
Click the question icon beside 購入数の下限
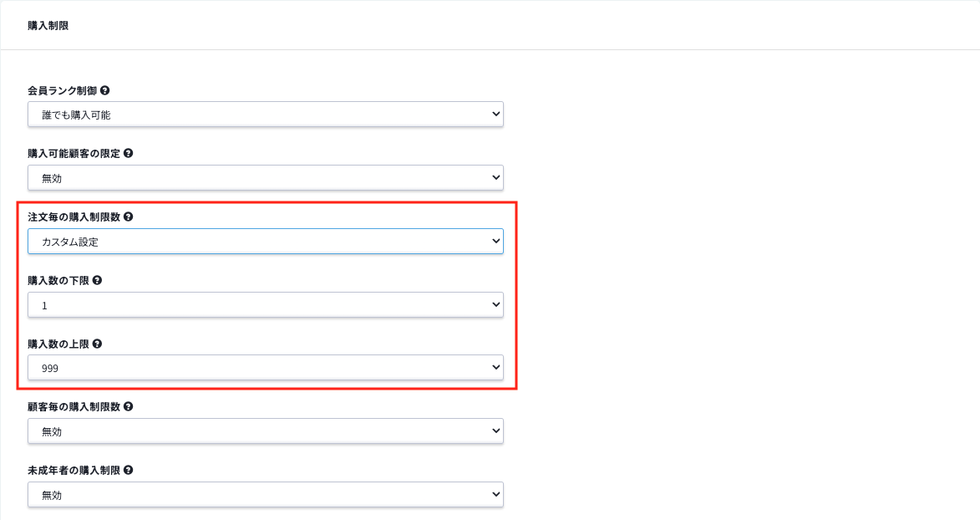tap(97, 280)
